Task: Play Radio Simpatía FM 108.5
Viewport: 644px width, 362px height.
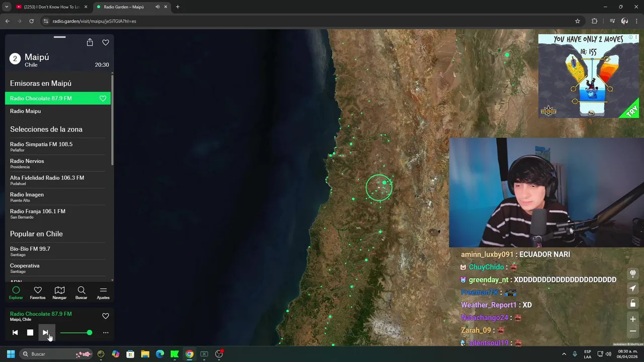Action: pyautogui.click(x=58, y=146)
